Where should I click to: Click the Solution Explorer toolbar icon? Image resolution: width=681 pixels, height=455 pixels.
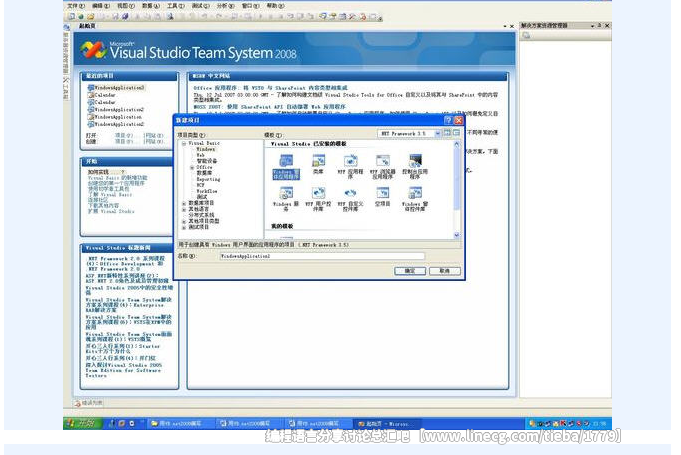point(323,16)
